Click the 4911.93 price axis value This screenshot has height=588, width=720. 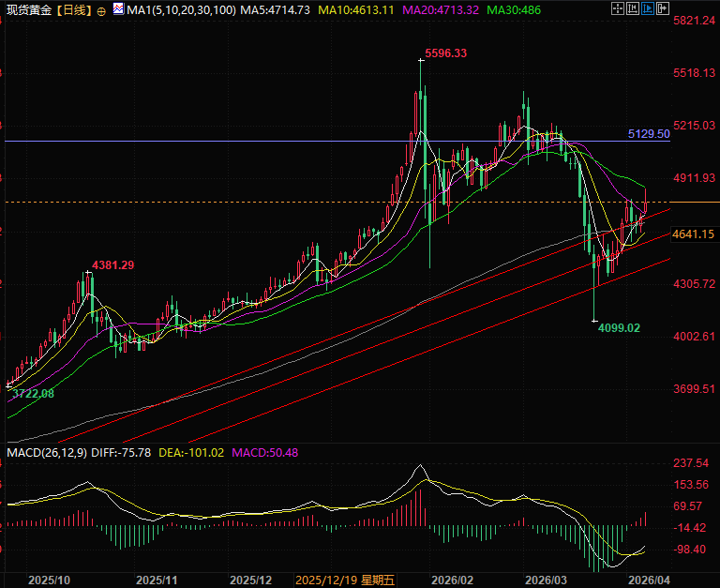coord(695,178)
